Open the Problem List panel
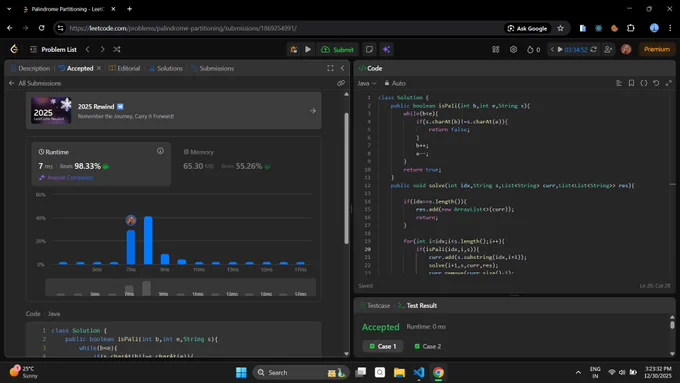 pos(53,49)
